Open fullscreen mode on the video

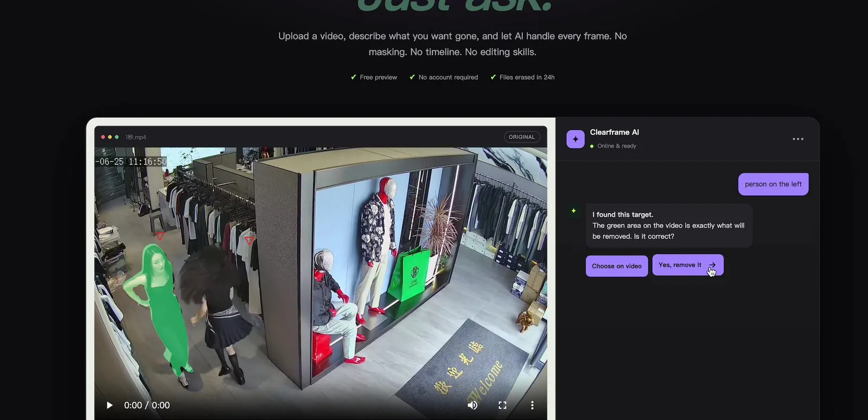(502, 405)
